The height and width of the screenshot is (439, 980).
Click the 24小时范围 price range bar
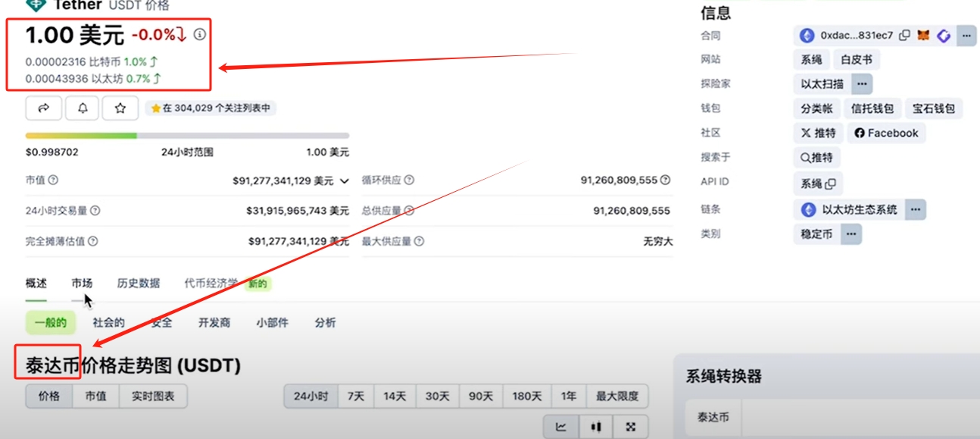point(188,136)
